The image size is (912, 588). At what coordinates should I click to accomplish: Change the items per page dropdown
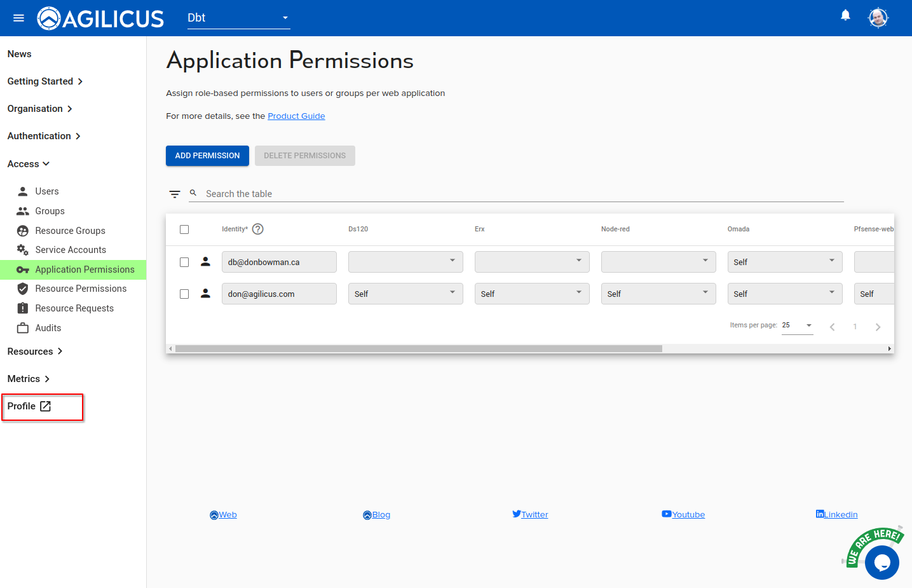(x=797, y=325)
